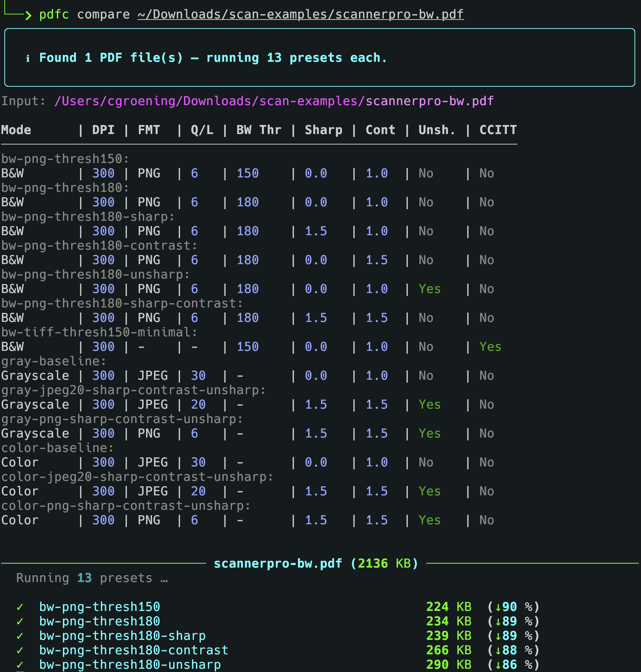This screenshot has width=641, height=672.
Task: Toggle Unsh. Yes on gray-jpeg20-sharp-contrast-unsharp row
Action: click(429, 404)
